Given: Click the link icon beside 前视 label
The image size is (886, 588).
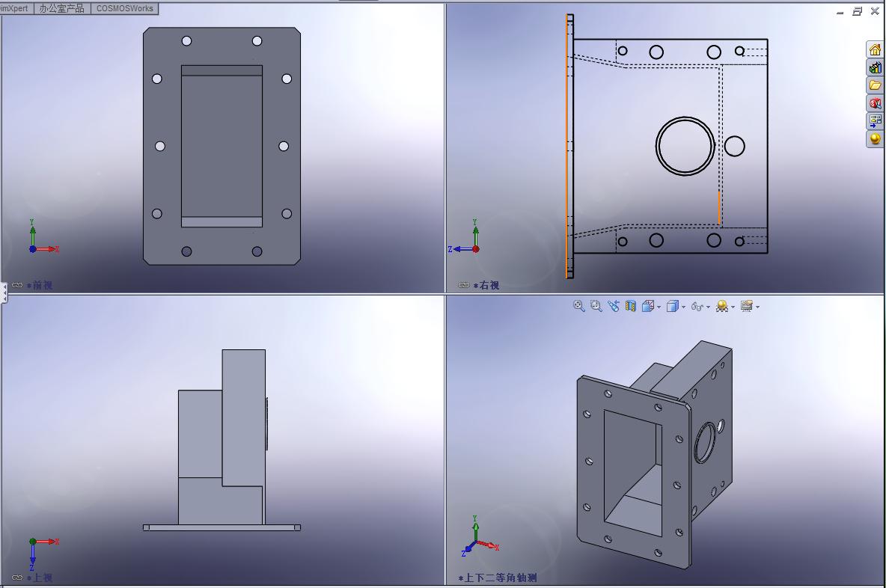Looking at the screenshot, I should point(17,285).
